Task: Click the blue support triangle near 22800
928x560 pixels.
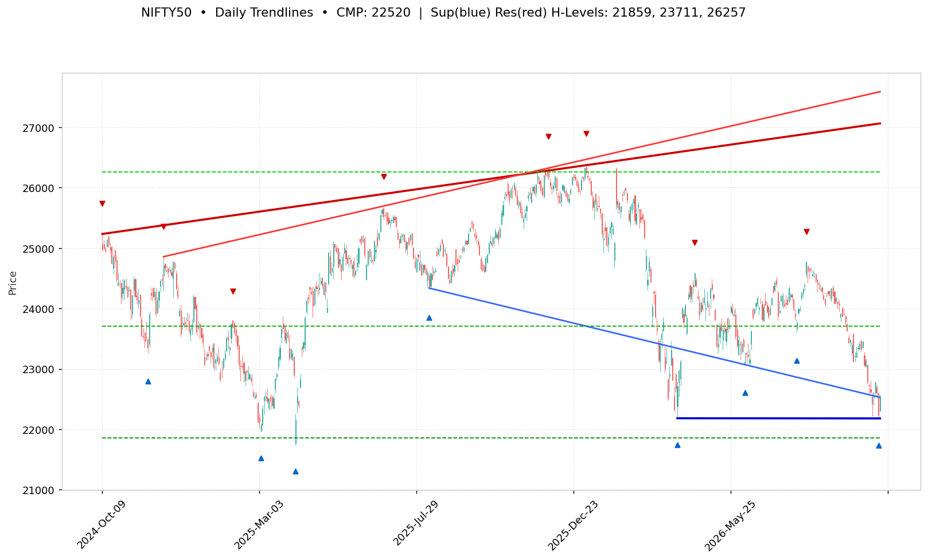Action: [148, 381]
